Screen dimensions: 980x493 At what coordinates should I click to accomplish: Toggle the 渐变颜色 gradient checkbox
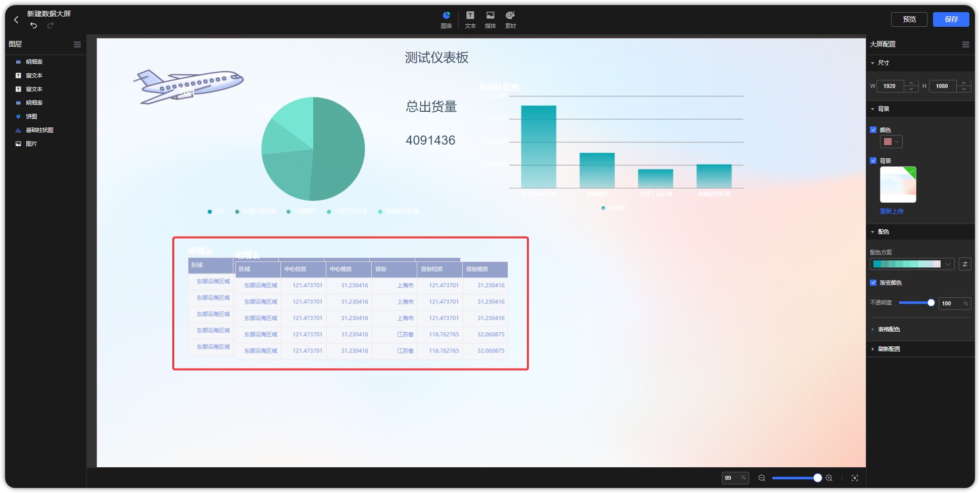(x=873, y=283)
